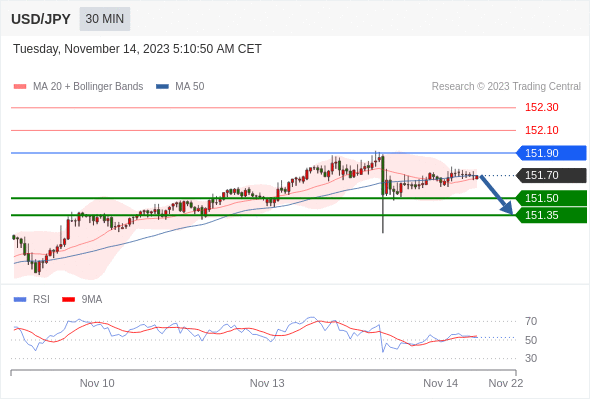Image resolution: width=590 pixels, height=400 pixels.
Task: Click the blue RSI legend swatch
Action: point(20,300)
